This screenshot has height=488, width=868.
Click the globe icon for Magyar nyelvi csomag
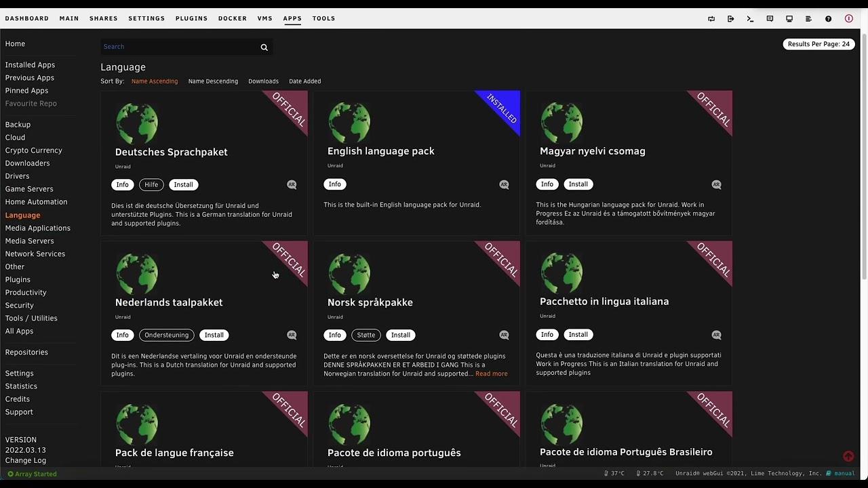tap(561, 123)
